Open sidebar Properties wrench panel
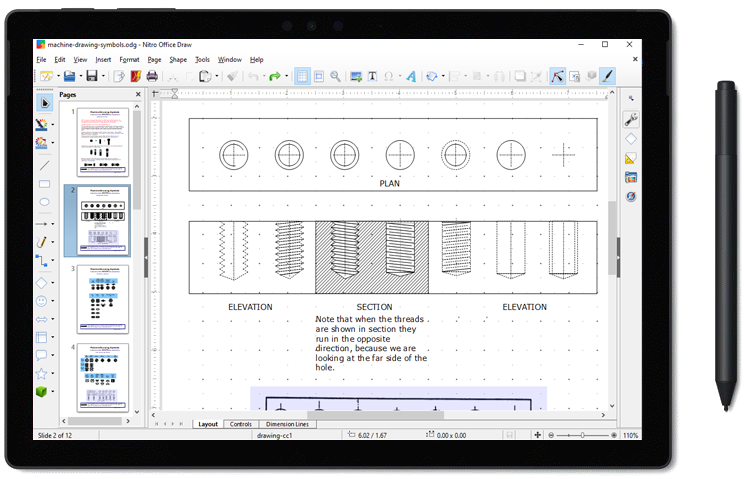 (631, 120)
